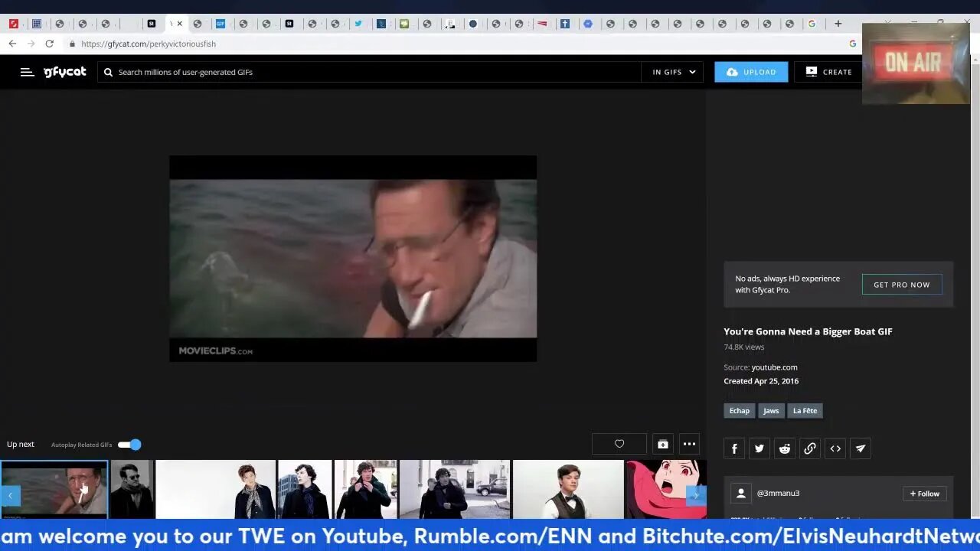Follow user @3mmanu3

coord(925,494)
